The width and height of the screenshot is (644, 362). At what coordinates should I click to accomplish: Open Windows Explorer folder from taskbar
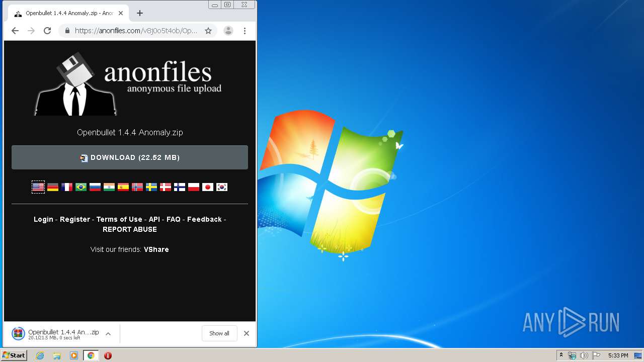click(57, 355)
